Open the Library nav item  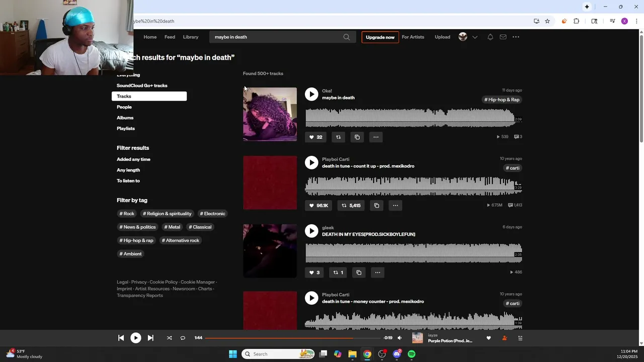point(191,37)
